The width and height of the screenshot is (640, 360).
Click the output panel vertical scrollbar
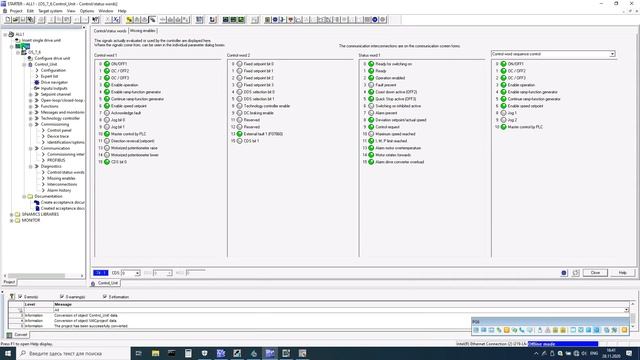click(633, 315)
